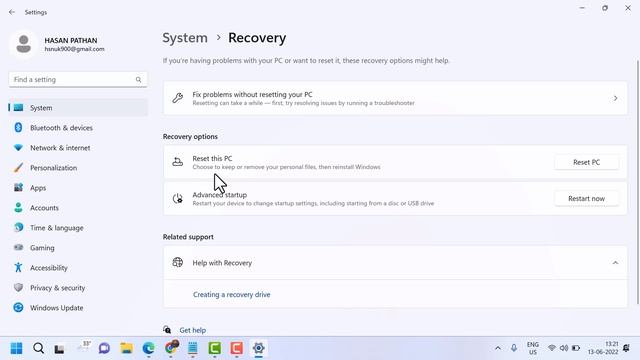
Task: Open Network & internet settings
Action: 78,148
